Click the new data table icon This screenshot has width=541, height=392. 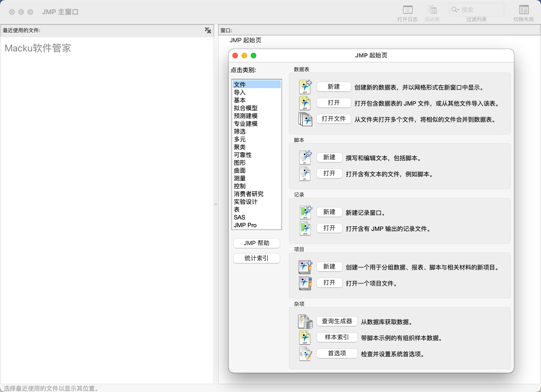click(305, 87)
